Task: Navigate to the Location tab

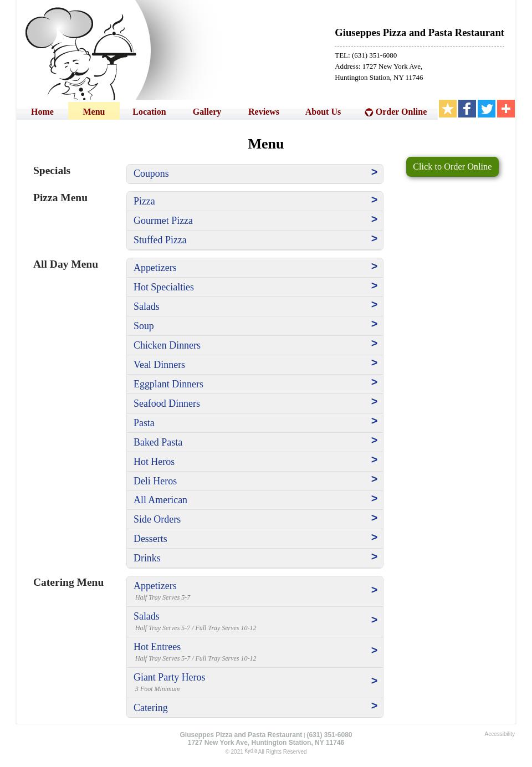Action: click(149, 112)
